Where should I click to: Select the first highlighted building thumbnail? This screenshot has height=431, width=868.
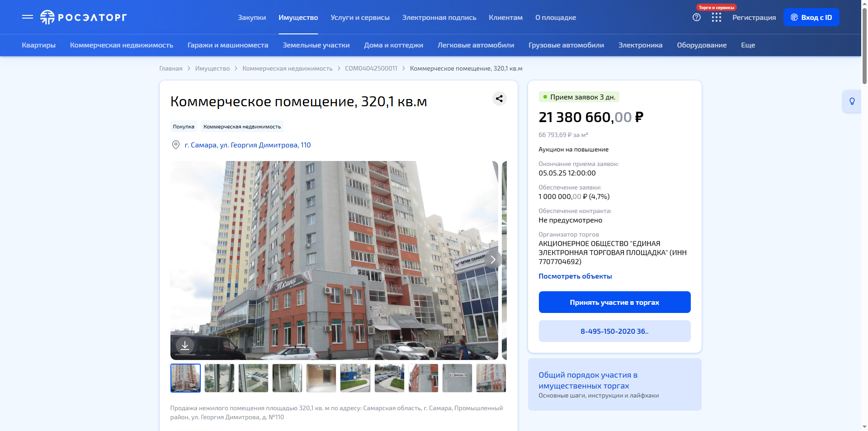[x=185, y=378]
